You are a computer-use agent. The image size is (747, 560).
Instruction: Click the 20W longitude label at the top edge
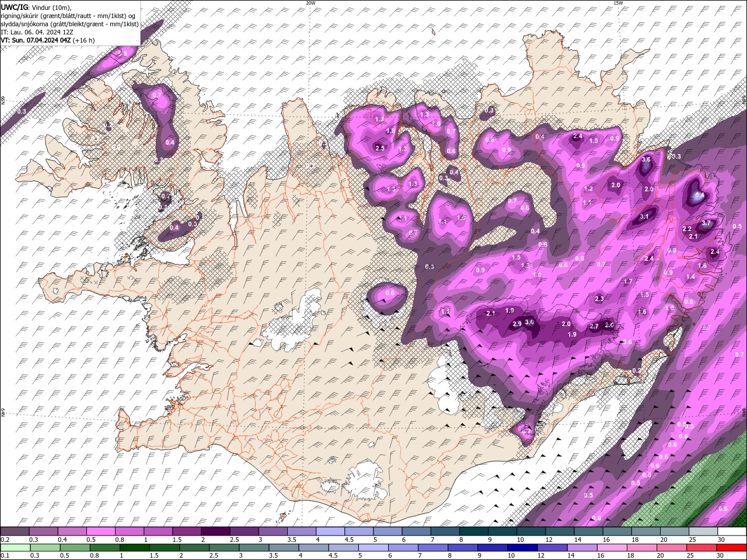pos(310,2)
